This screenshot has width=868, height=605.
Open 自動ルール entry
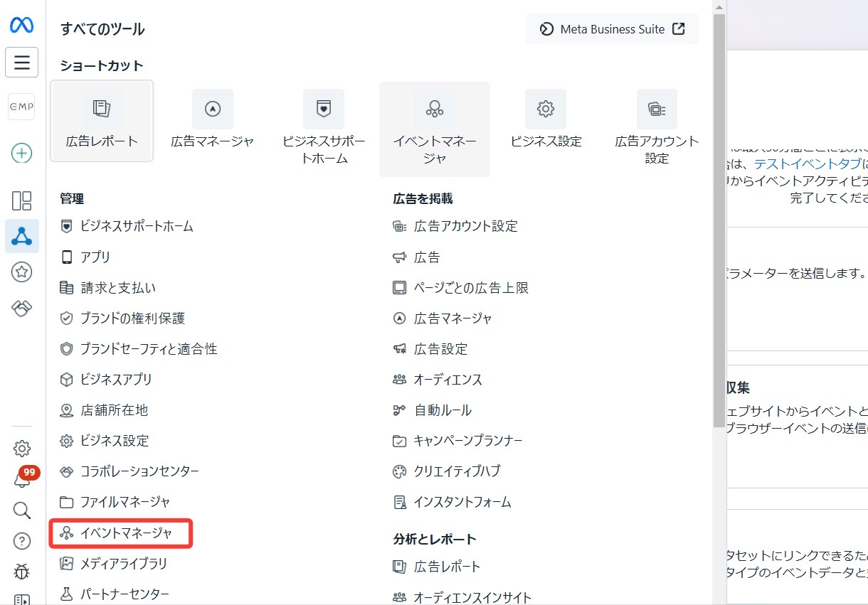coord(433,409)
